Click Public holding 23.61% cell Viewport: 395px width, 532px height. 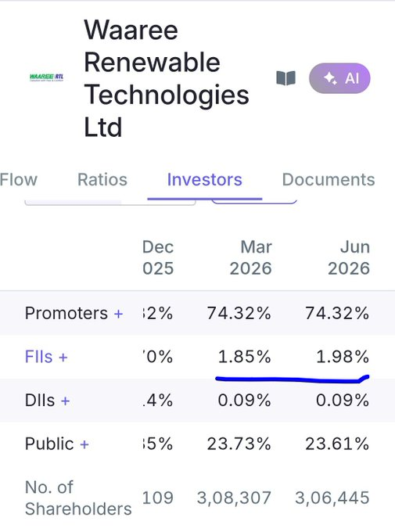[337, 444]
